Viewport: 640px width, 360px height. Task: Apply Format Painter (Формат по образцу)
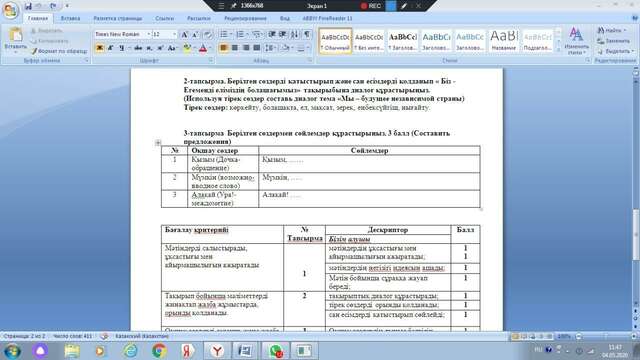point(60,51)
